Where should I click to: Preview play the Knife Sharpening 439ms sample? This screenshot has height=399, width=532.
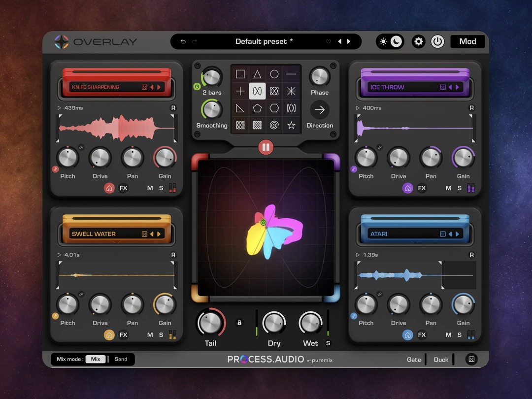point(59,108)
